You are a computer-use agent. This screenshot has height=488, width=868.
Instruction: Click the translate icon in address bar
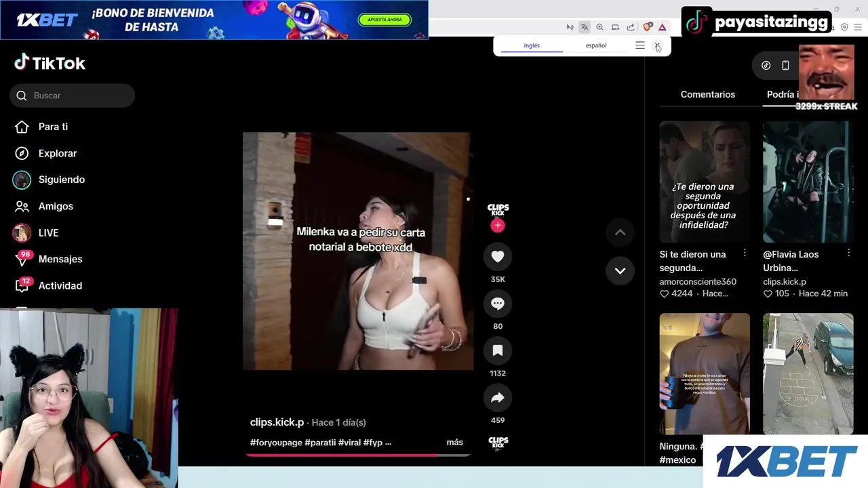(x=585, y=27)
